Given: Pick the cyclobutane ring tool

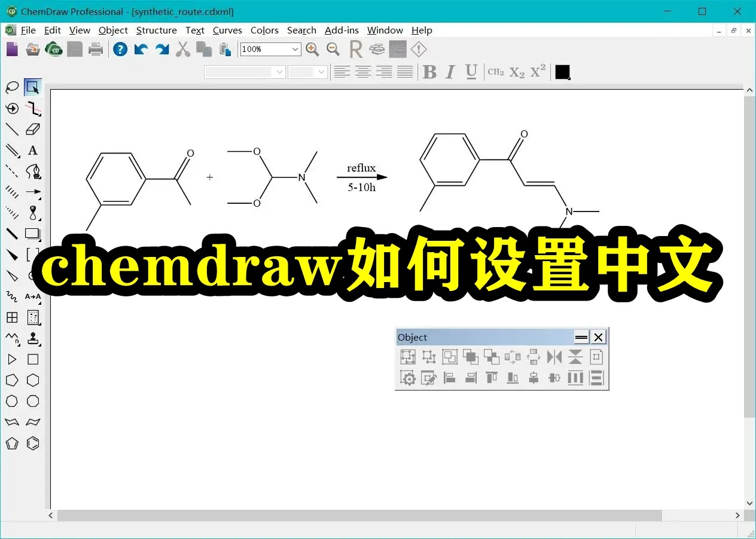Looking at the screenshot, I should tap(33, 359).
